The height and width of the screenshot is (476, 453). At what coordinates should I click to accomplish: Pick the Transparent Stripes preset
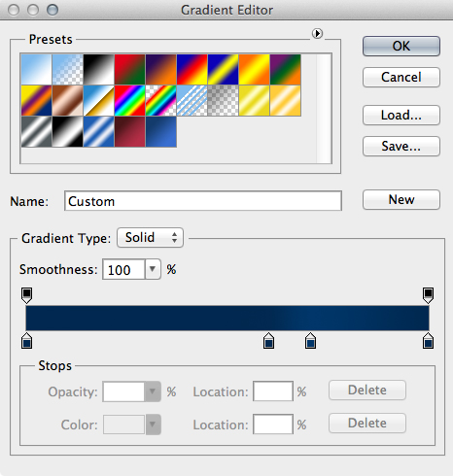(192, 101)
